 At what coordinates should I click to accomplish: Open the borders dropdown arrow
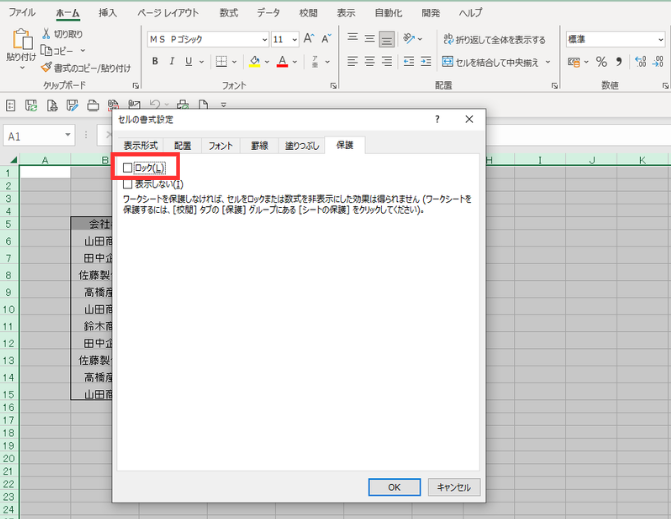point(234,62)
